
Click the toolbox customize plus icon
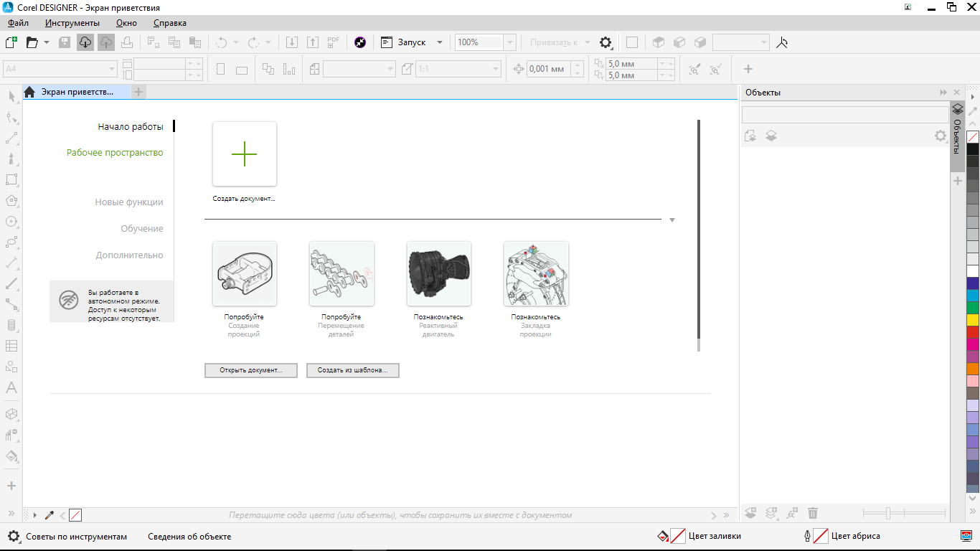tap(11, 486)
